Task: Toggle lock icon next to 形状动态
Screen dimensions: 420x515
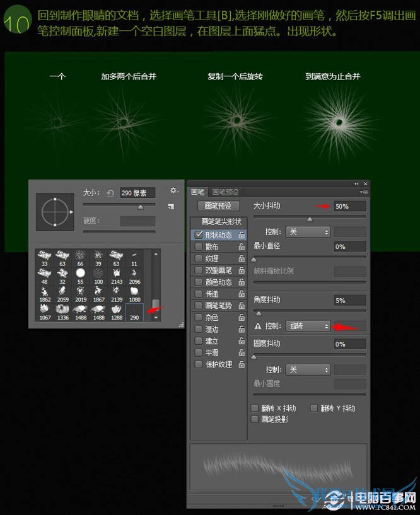Action: (242, 234)
